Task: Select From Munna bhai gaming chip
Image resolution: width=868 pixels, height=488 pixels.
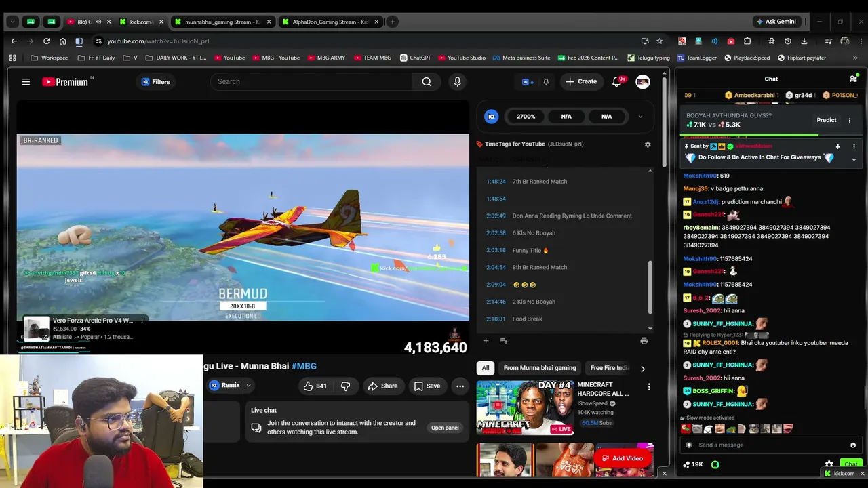Action: 540,368
